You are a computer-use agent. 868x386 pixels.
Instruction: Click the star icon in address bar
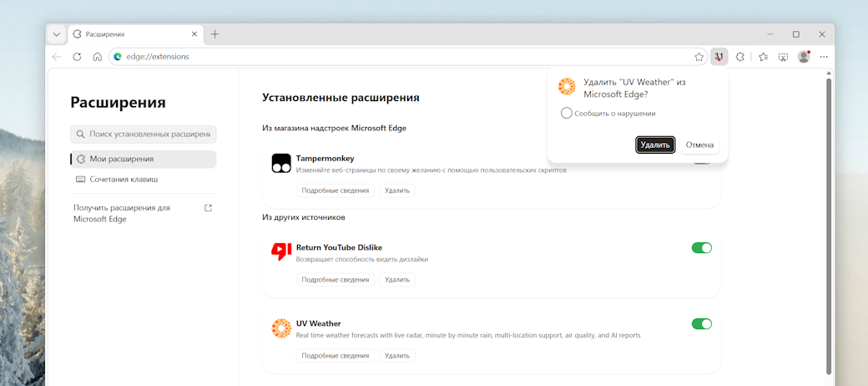(x=699, y=57)
